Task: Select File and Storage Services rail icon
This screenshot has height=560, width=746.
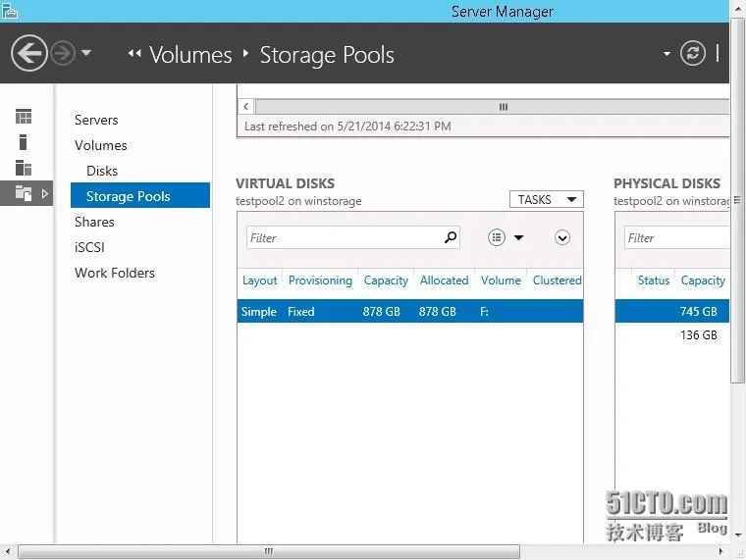Action: [24, 193]
